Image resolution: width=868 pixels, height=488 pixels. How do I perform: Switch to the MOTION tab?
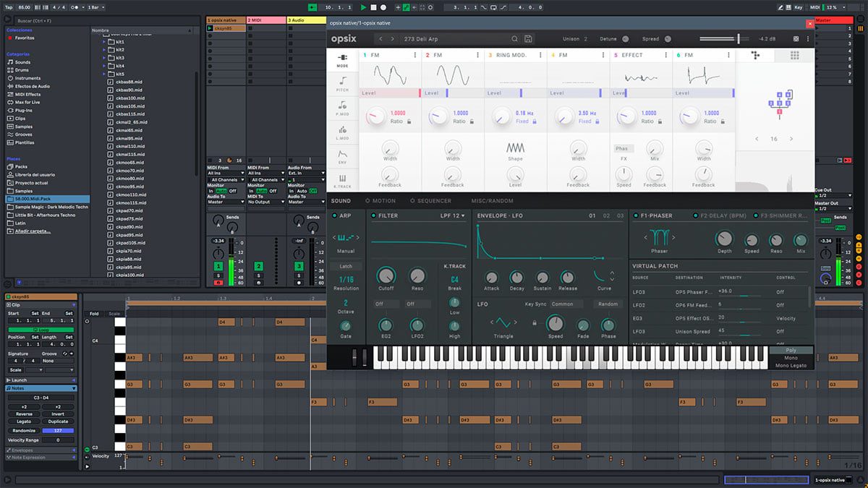[x=380, y=201]
